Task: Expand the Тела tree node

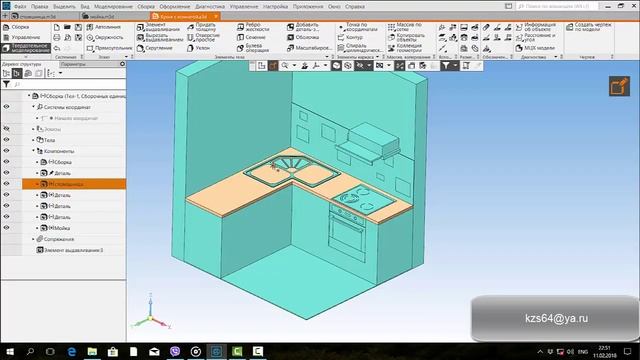Action: pyautogui.click(x=33, y=140)
